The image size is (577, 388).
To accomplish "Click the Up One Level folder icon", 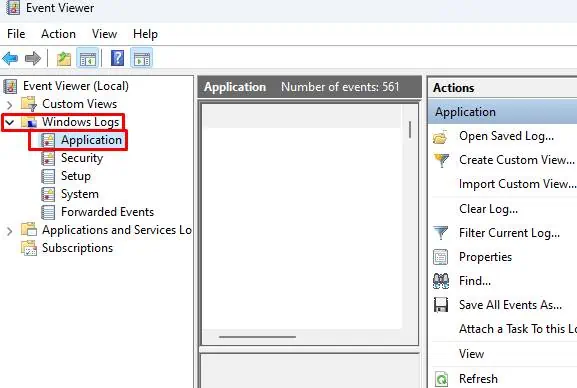I will 64,59.
